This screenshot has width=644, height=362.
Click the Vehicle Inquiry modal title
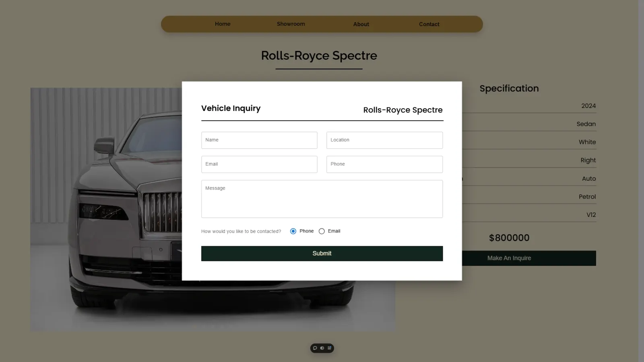[231, 109]
